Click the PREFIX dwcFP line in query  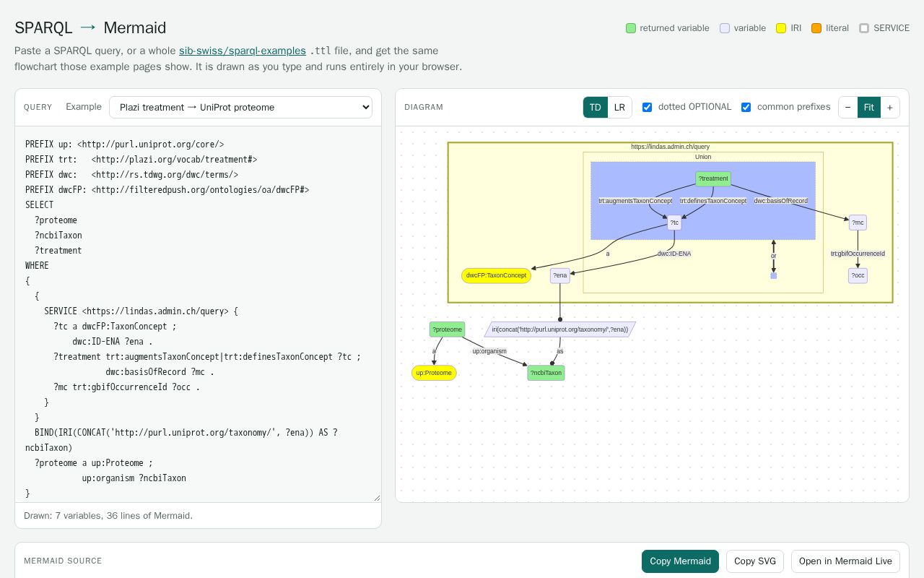167,189
